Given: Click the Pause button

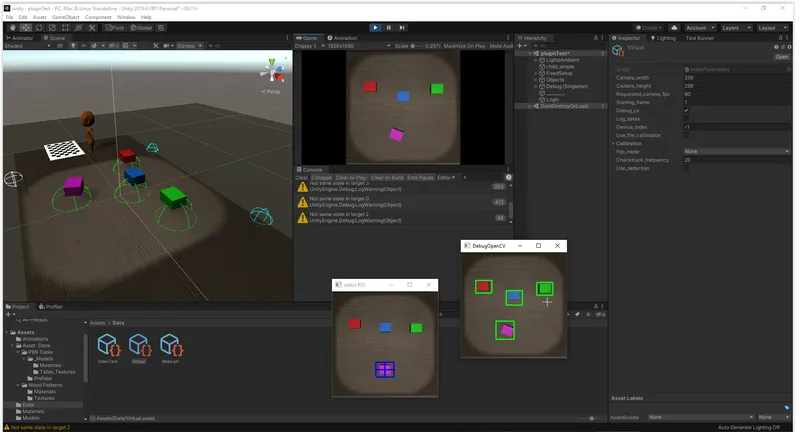Looking at the screenshot, I should (x=389, y=28).
